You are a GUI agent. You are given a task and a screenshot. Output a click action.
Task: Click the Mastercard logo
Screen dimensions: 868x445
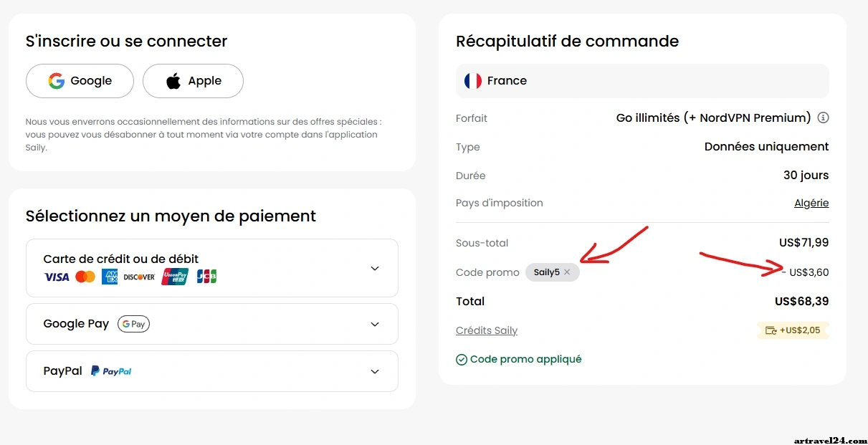click(85, 277)
